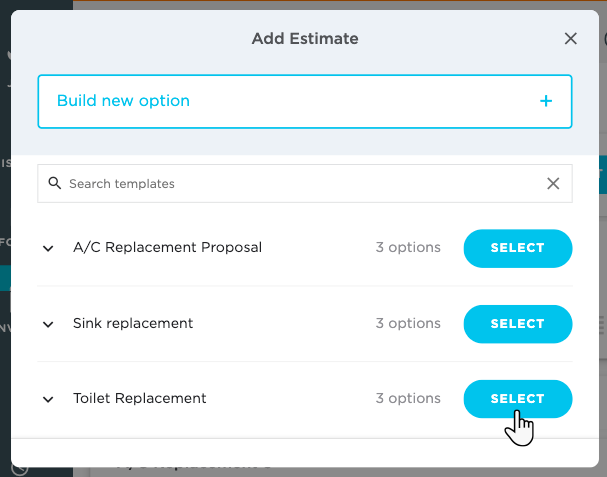Click the clock icon in bottom-left sidebar
Image resolution: width=607 pixels, height=477 pixels.
click(21, 470)
